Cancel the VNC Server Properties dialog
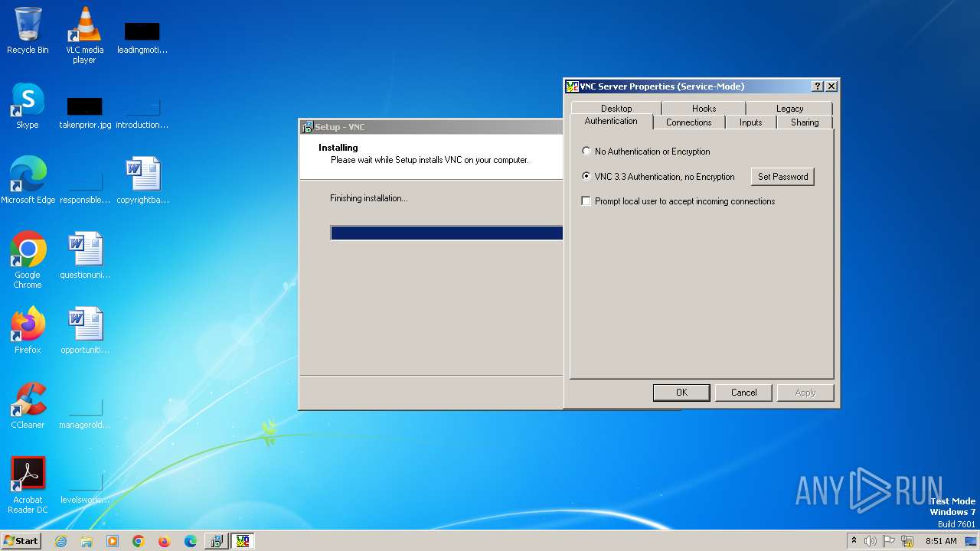 click(743, 393)
